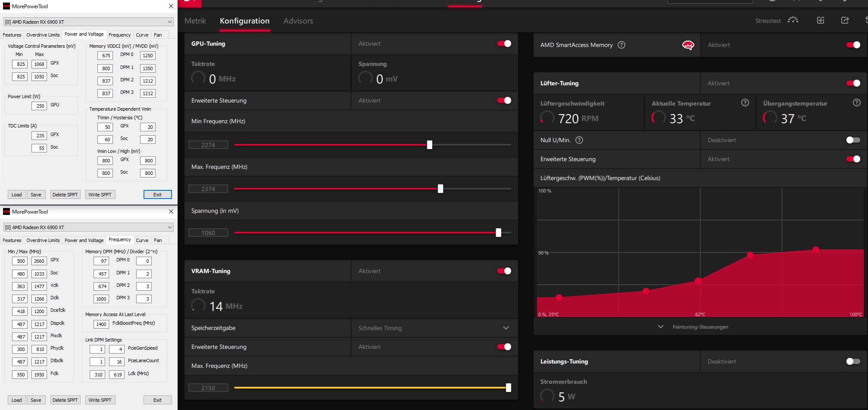The height and width of the screenshot is (410, 868).
Task: Click the Power Limit GPU field 250
Action: pyautogui.click(x=39, y=106)
